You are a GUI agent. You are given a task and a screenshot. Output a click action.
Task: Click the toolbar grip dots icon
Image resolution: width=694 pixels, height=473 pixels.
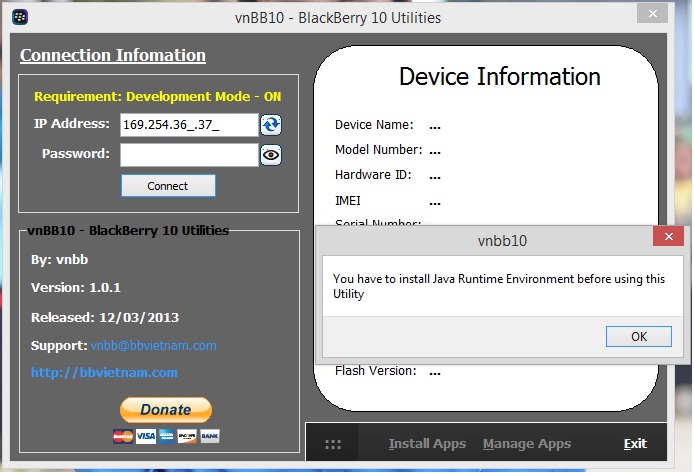tap(333, 444)
